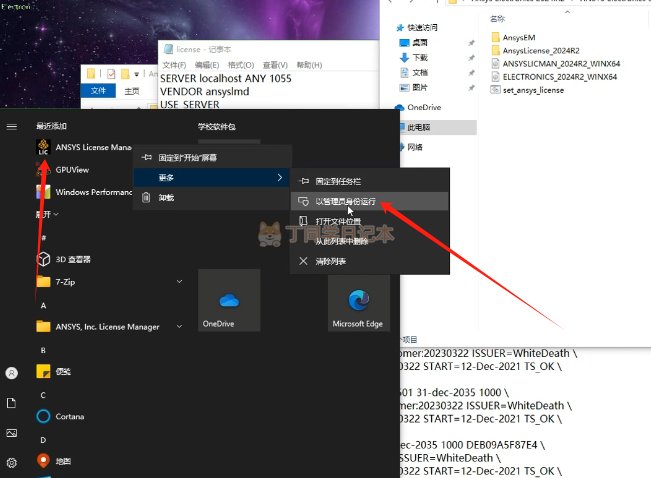The image size is (651, 478).
Task: Choose Uninstall in context menu
Action: (212, 198)
